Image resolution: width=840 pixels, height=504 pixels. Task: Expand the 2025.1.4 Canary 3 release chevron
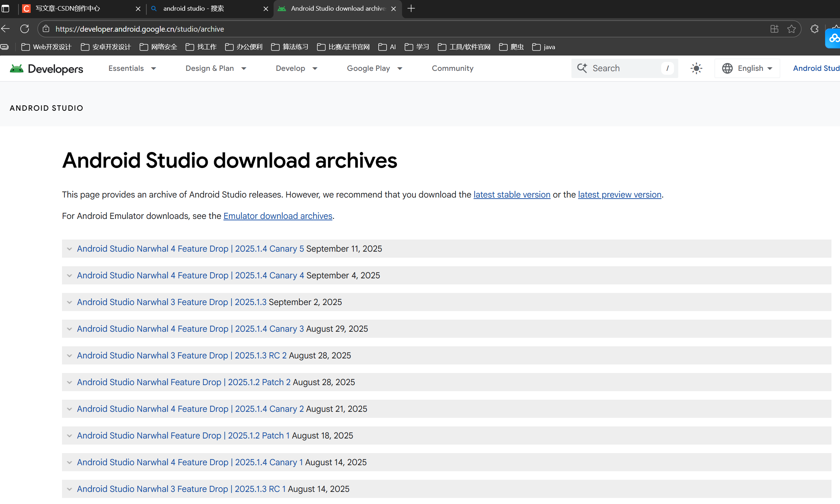[69, 329]
